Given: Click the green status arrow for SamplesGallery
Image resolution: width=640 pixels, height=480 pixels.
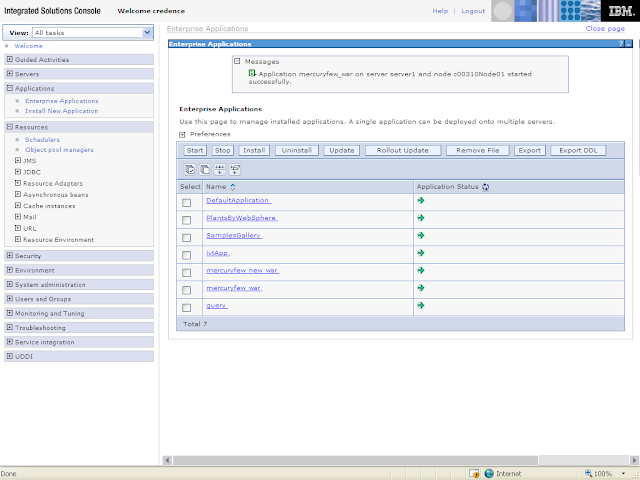Looking at the screenshot, I should 421,236.
